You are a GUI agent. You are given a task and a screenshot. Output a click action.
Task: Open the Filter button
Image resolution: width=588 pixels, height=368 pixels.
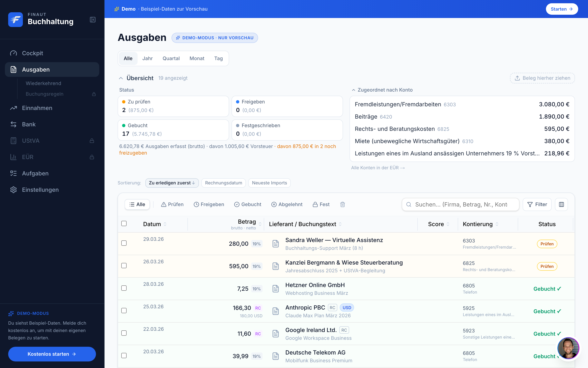[537, 204]
